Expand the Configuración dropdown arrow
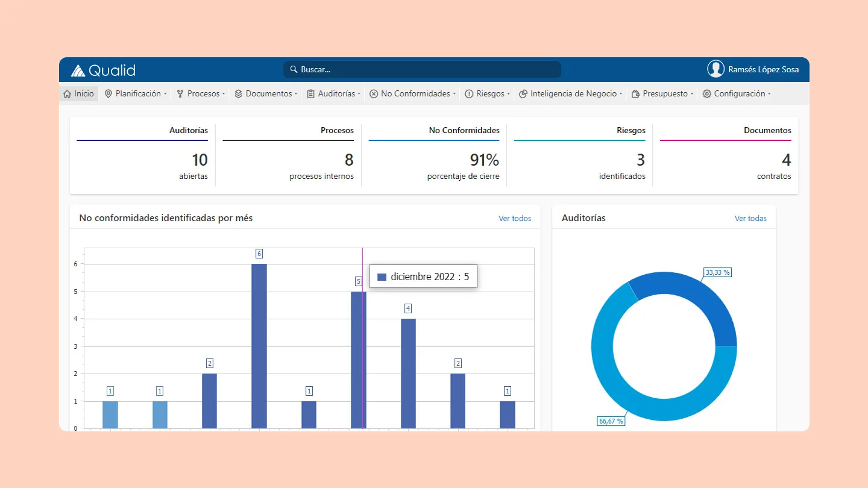The image size is (868, 488). (769, 94)
